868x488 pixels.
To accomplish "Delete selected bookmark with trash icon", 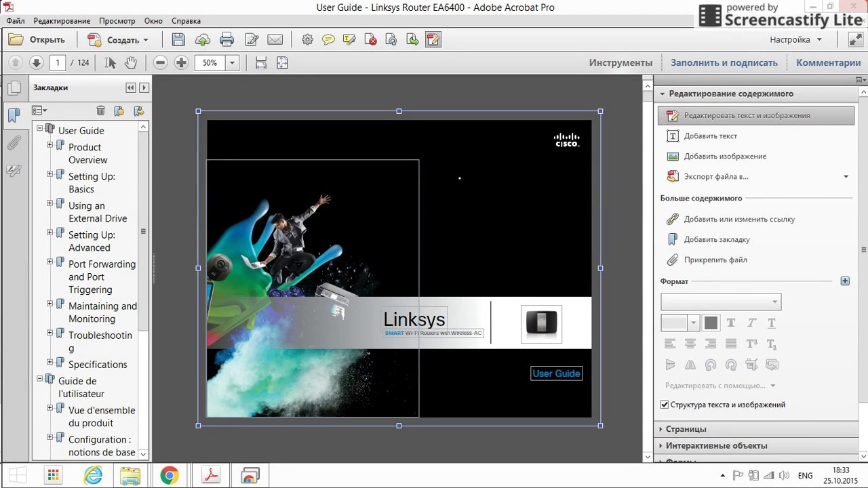I will click(x=100, y=110).
